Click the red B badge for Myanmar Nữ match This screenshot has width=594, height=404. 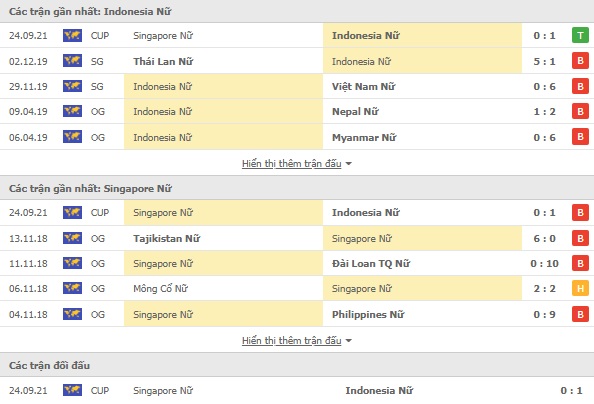tap(580, 137)
